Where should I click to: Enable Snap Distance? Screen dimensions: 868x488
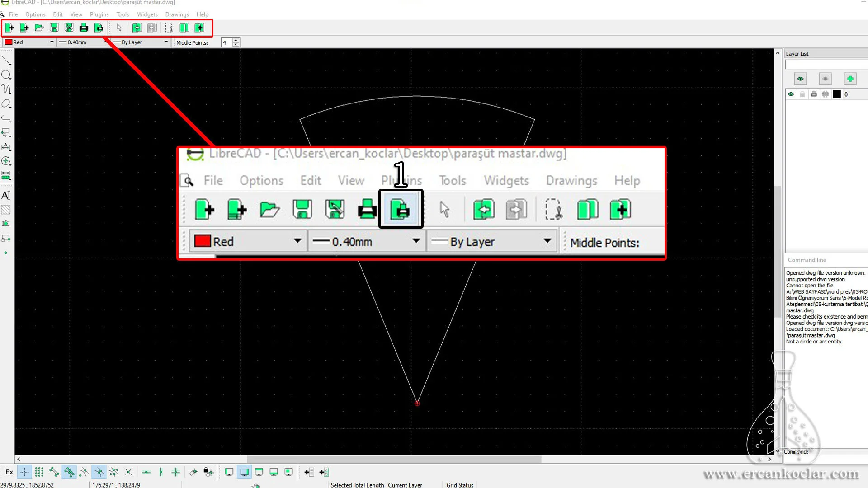pos(113,472)
